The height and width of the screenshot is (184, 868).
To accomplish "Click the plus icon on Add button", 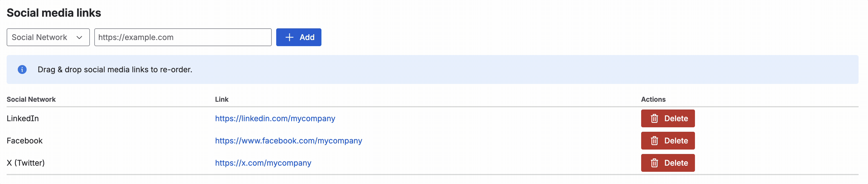I will [289, 37].
